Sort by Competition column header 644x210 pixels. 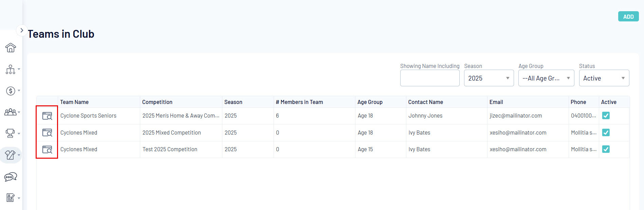(157, 102)
